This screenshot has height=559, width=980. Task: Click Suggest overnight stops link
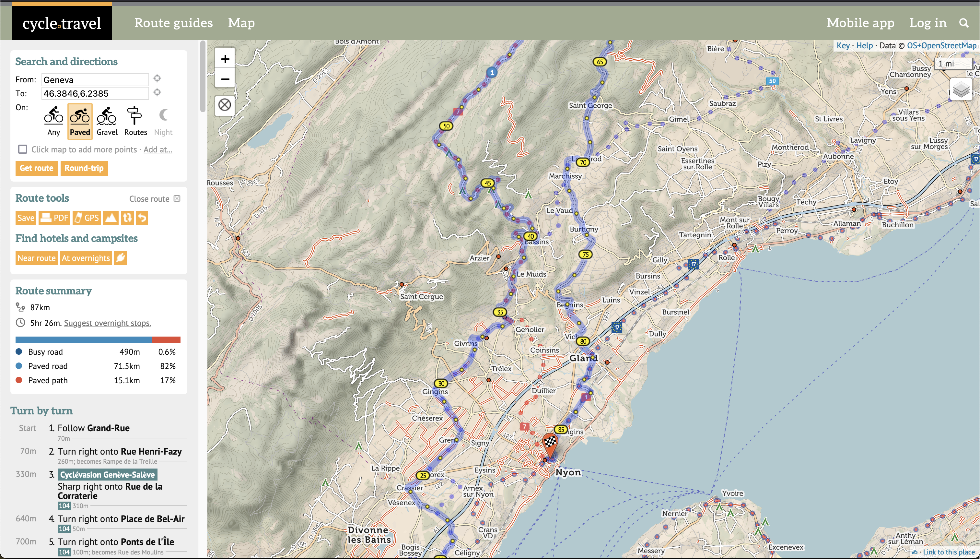[x=108, y=323]
